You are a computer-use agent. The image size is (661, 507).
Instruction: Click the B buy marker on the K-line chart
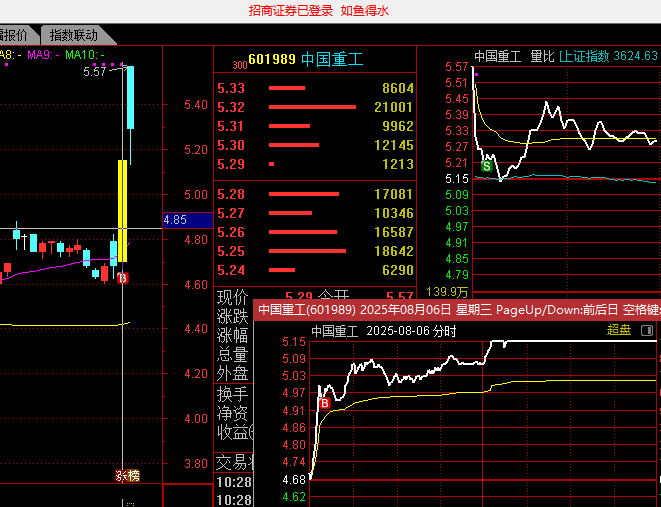tap(123, 278)
